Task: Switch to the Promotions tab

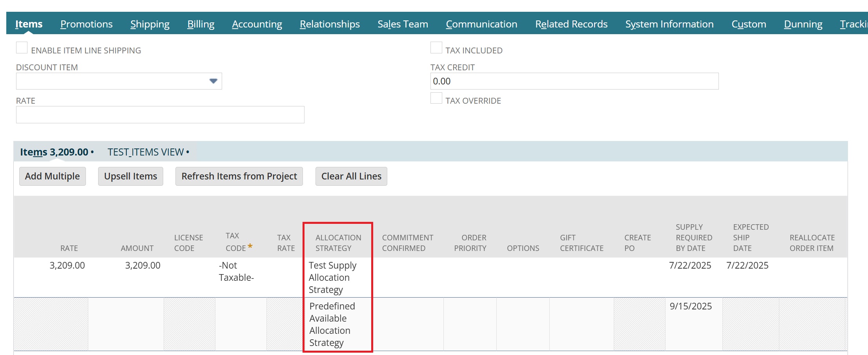Action: point(86,24)
